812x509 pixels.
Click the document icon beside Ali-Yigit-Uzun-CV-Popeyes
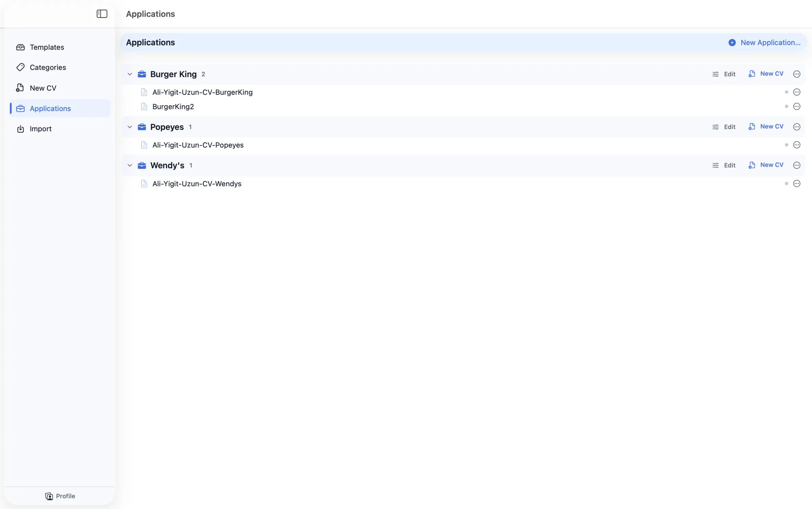click(144, 145)
